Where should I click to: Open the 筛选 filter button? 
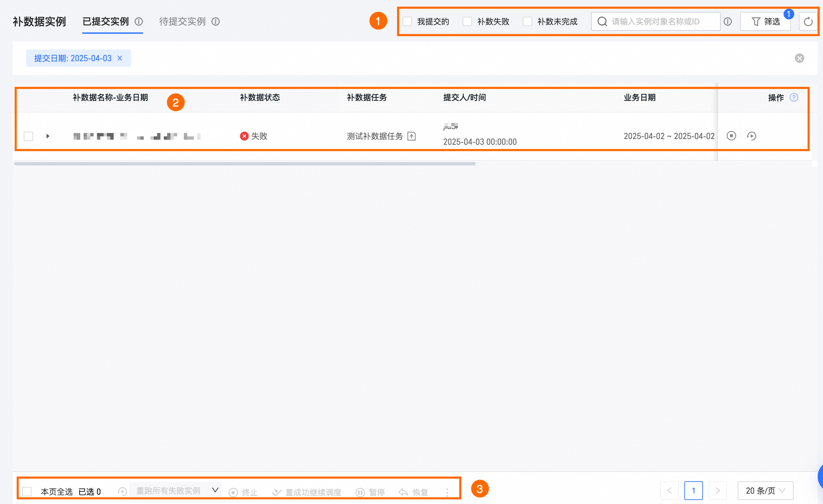(x=765, y=22)
